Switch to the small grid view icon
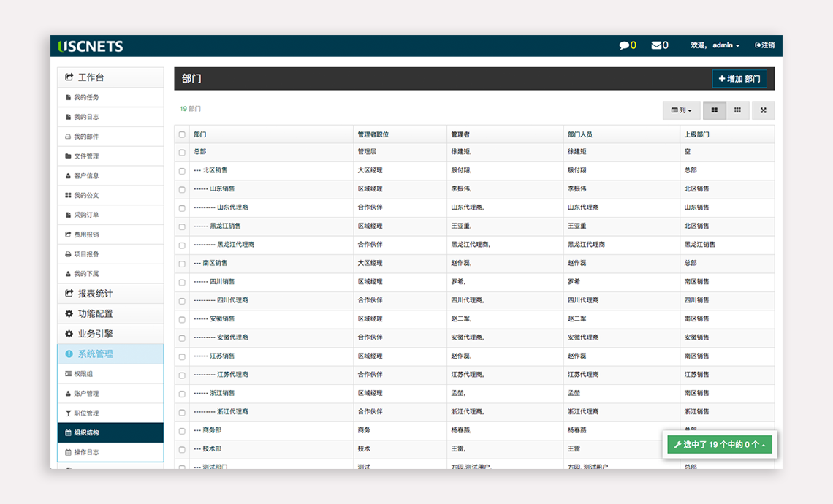 pos(737,110)
